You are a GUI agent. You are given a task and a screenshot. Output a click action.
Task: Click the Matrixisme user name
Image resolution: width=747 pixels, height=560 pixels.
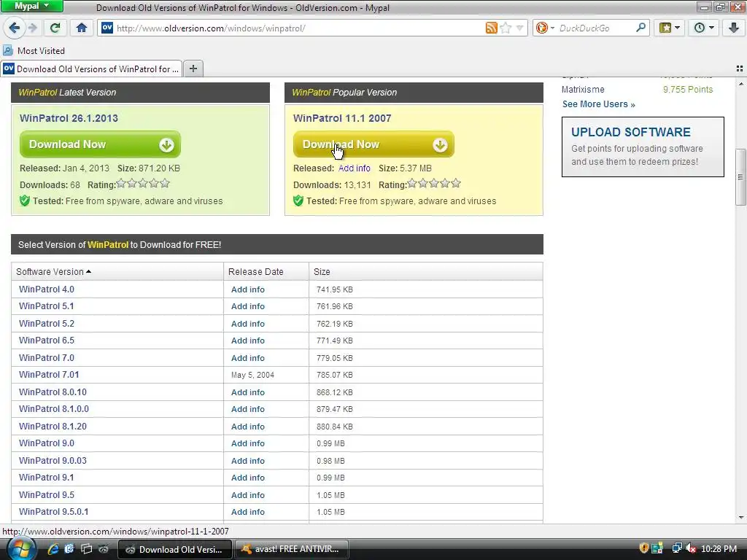click(x=583, y=90)
